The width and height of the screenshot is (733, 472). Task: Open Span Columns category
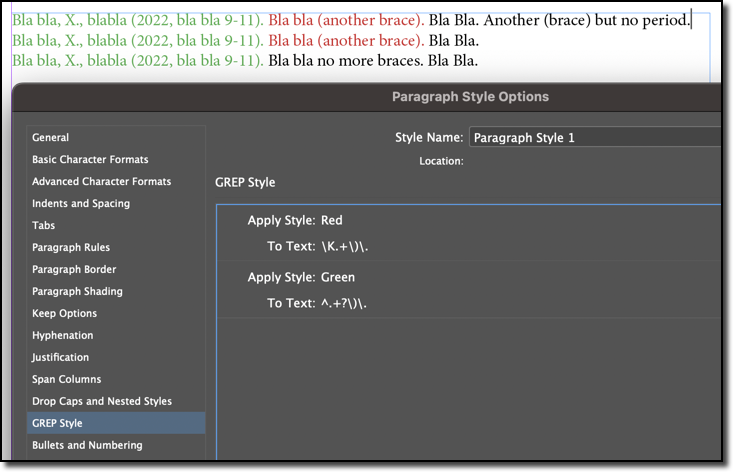click(67, 380)
